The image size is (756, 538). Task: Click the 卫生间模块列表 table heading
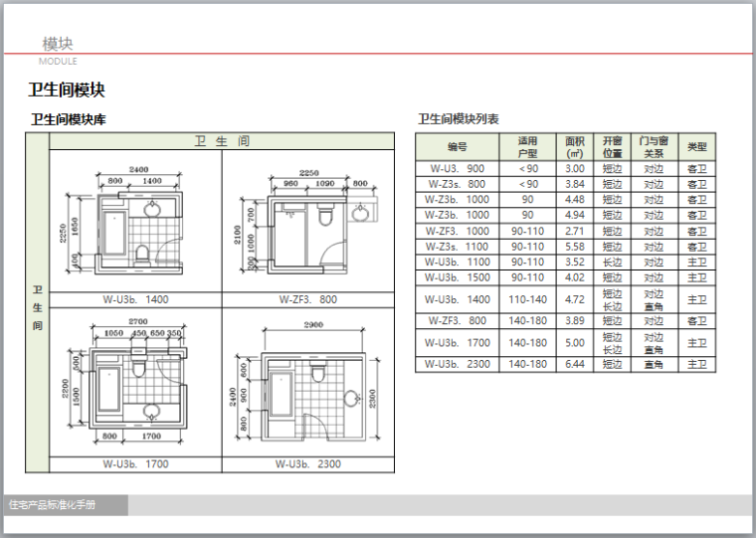459,118
